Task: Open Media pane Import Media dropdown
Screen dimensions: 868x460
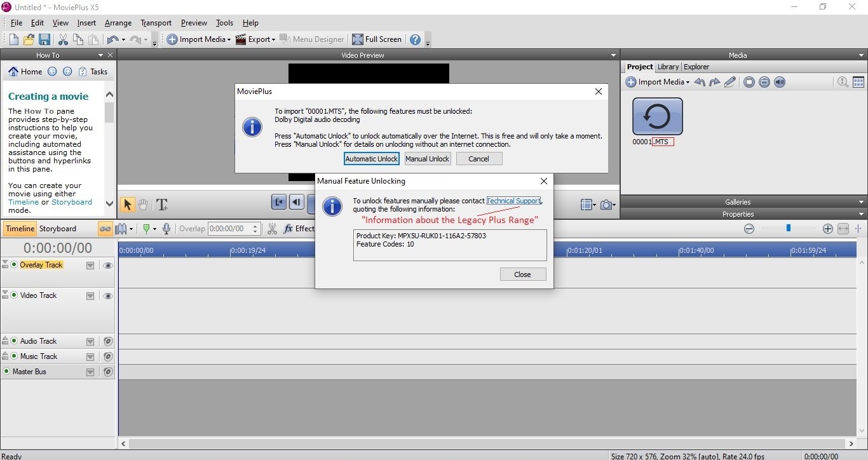Action: pyautogui.click(x=688, y=83)
